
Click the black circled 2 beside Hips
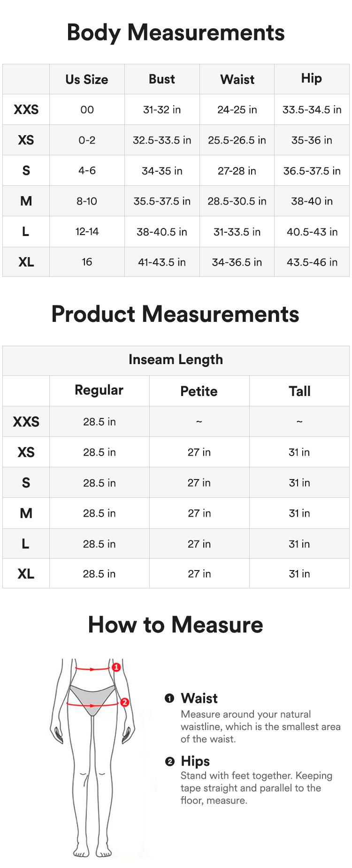coord(169,761)
